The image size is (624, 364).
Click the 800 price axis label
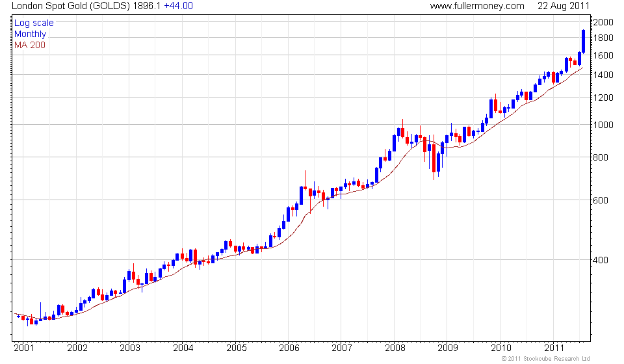click(x=601, y=157)
